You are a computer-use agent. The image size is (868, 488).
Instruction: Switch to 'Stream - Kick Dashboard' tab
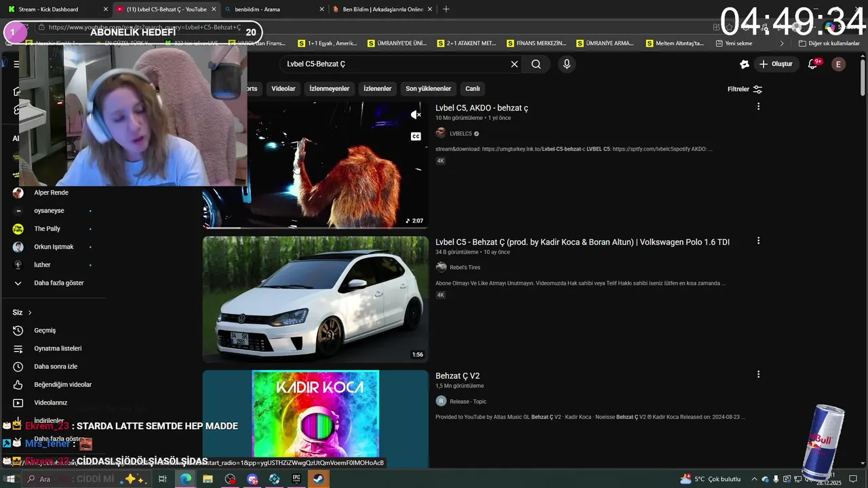point(58,9)
